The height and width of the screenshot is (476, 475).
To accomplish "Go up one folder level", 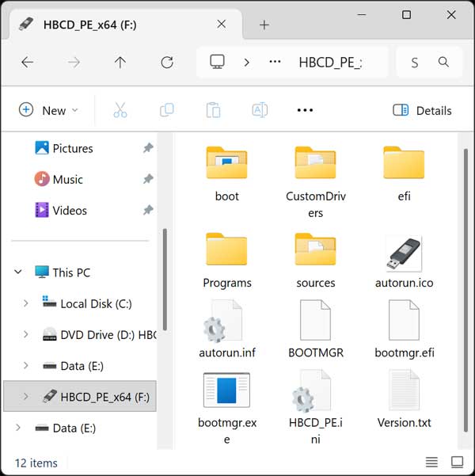I will [120, 63].
